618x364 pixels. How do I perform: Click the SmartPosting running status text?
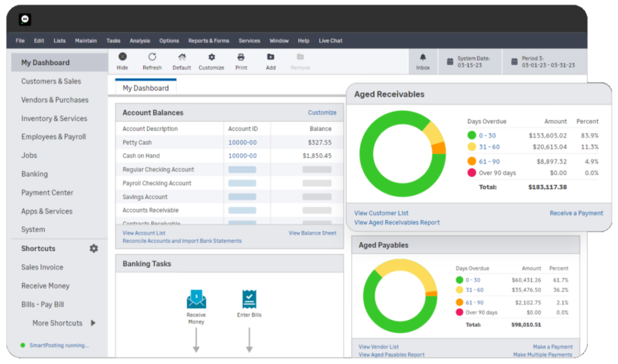point(59,345)
